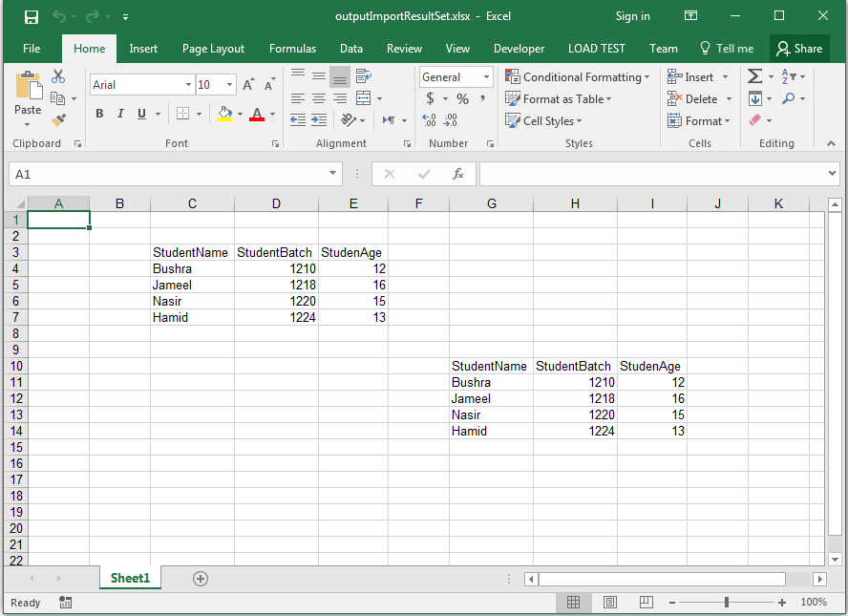
Task: Click the Paste clipboard icon
Action: click(28, 87)
